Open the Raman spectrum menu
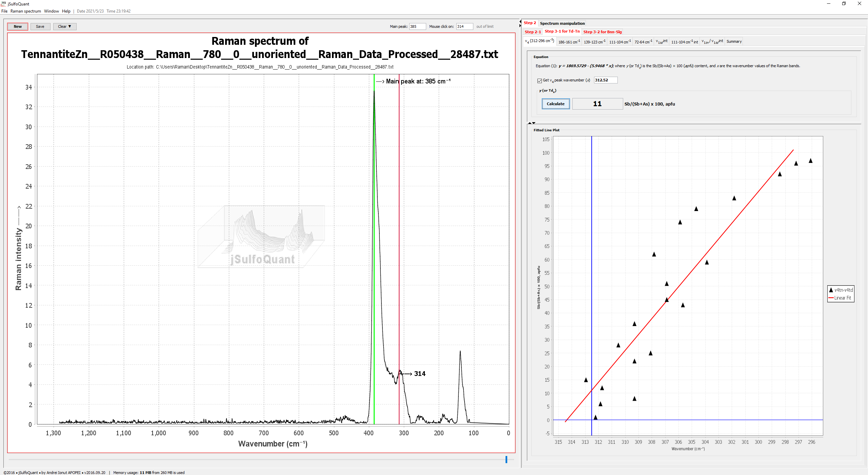Image resolution: width=868 pixels, height=475 pixels. pos(25,11)
